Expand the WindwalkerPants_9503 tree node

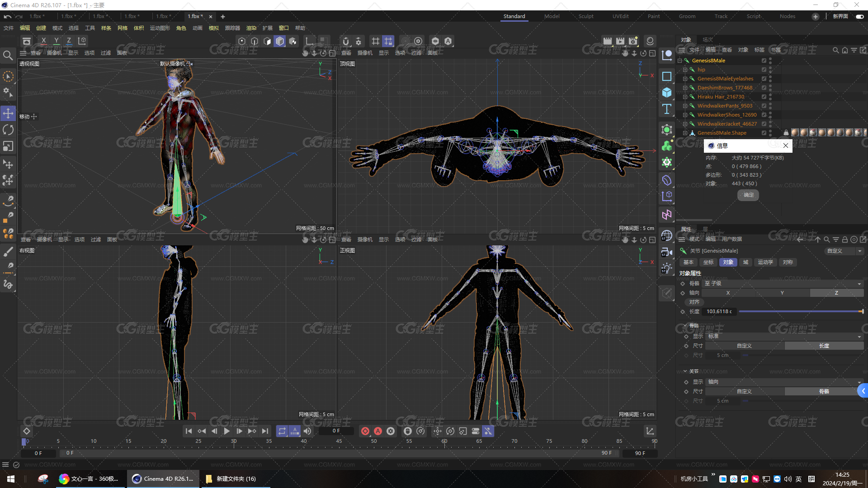[685, 106]
